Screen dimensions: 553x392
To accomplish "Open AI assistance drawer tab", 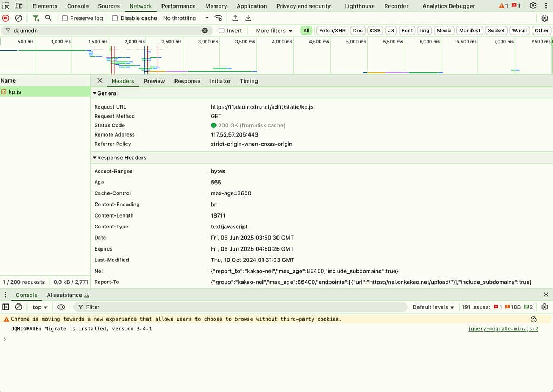I will pyautogui.click(x=68, y=295).
